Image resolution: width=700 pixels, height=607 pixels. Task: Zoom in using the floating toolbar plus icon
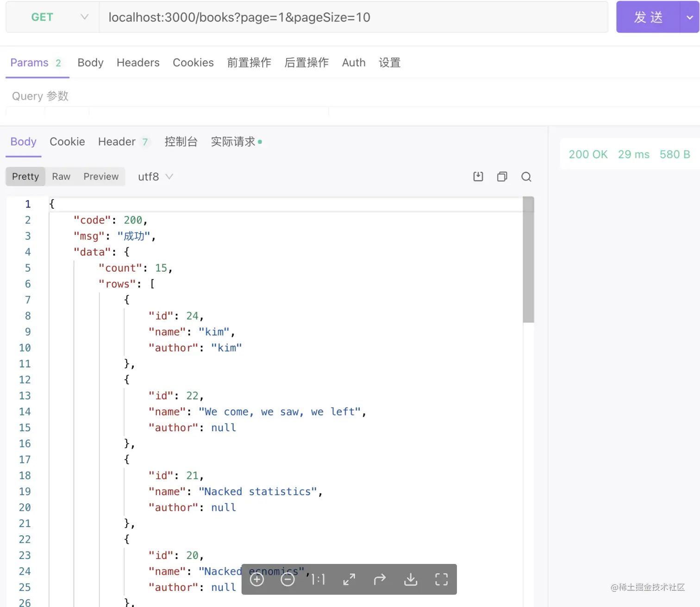257,579
